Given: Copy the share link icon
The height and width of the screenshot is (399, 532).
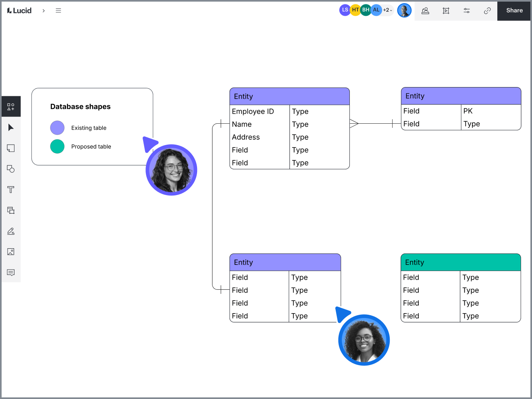Looking at the screenshot, I should tap(487, 11).
